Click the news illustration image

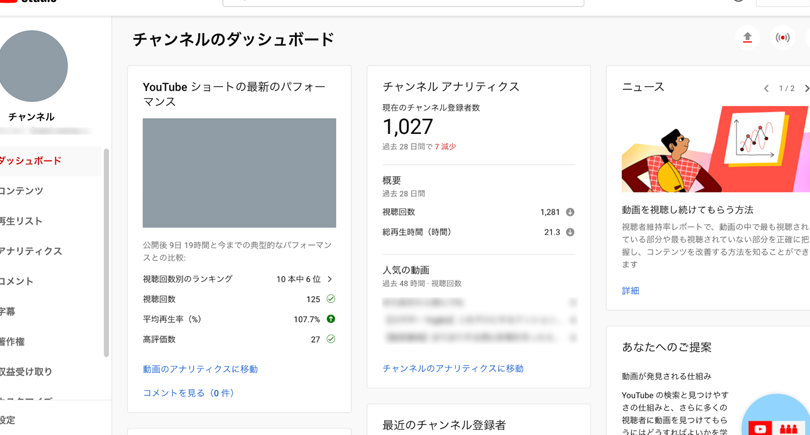coord(715,149)
